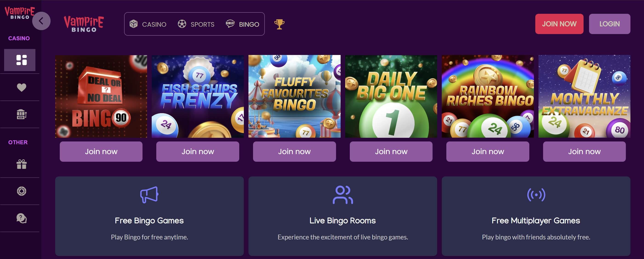Image resolution: width=644 pixels, height=259 pixels.
Task: Open the sidebar dashboard grid icon
Action: pyautogui.click(x=22, y=60)
